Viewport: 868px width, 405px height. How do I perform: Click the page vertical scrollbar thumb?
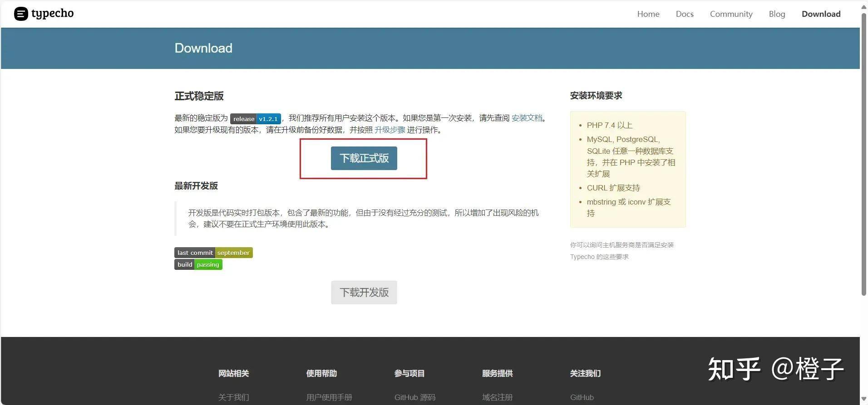(x=864, y=154)
